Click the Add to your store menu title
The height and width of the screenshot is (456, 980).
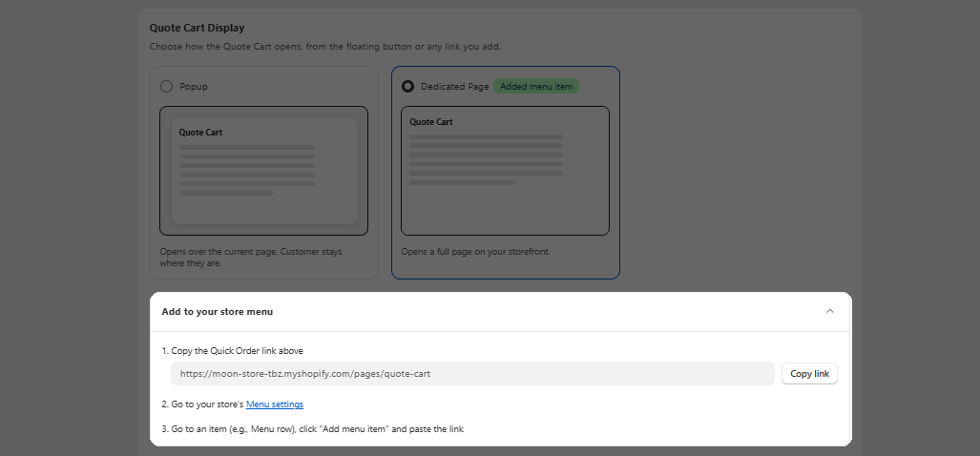tap(217, 311)
